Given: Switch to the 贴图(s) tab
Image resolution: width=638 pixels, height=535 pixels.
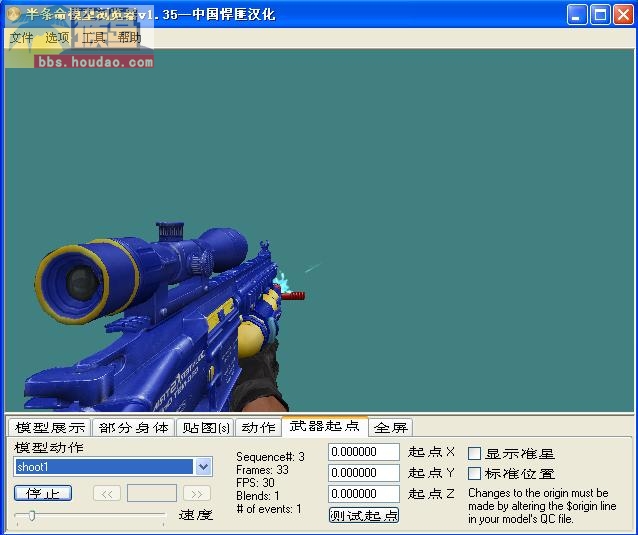Looking at the screenshot, I should pyautogui.click(x=205, y=428).
